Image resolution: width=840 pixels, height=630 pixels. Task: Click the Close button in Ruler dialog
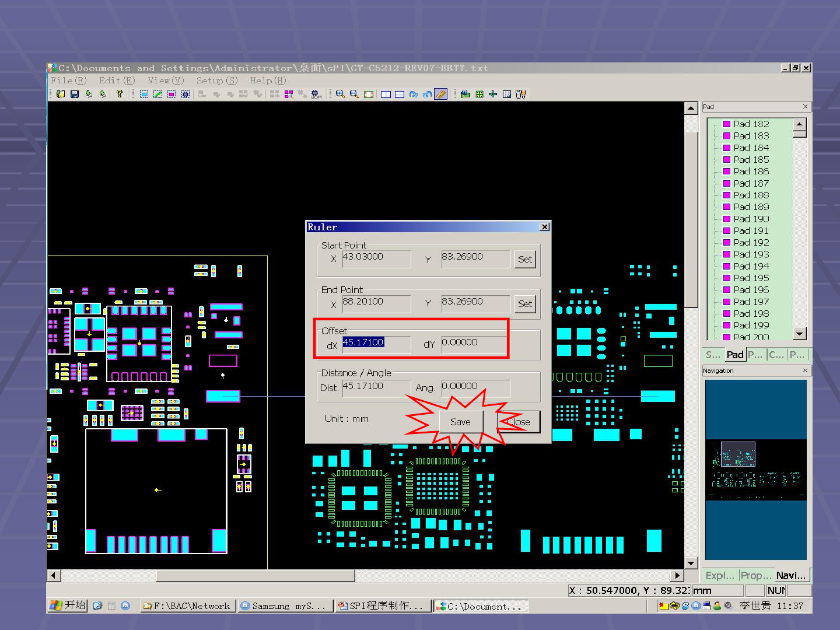coord(519,422)
